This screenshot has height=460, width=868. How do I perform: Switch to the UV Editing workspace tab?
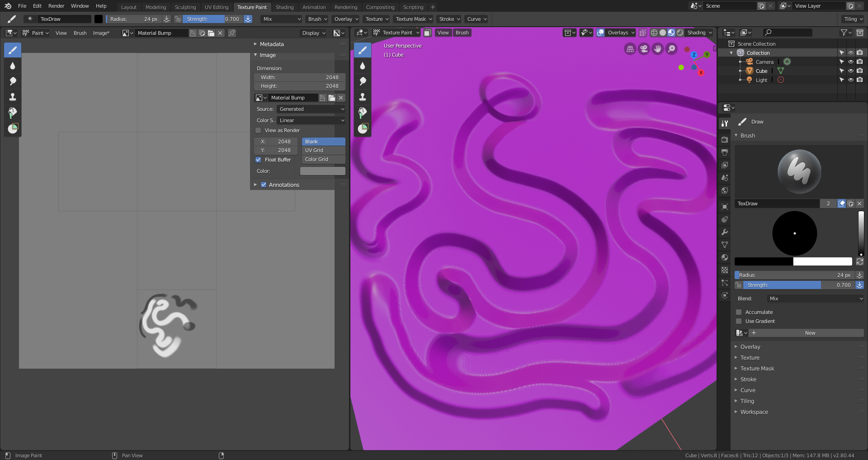click(217, 7)
